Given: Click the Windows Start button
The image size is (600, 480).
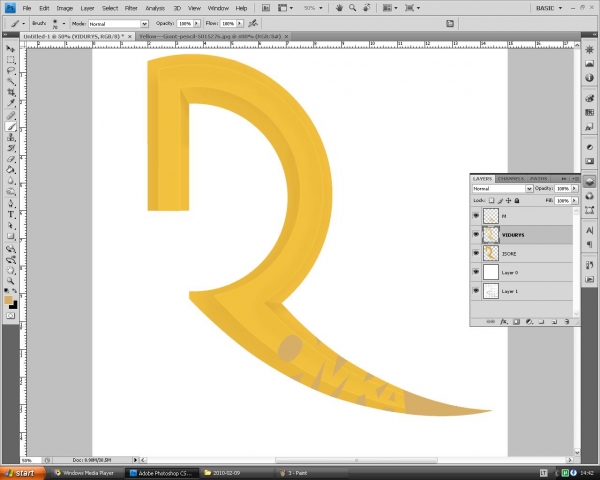Looking at the screenshot, I should 22,473.
